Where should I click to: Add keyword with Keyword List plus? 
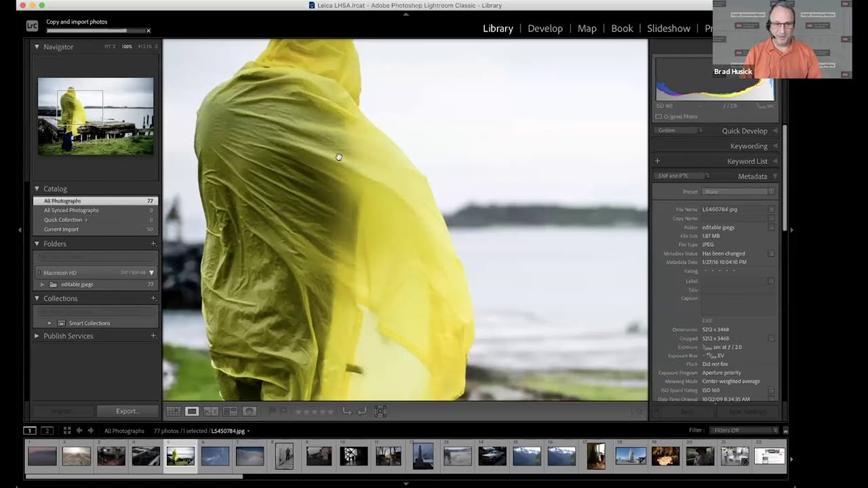[657, 161]
